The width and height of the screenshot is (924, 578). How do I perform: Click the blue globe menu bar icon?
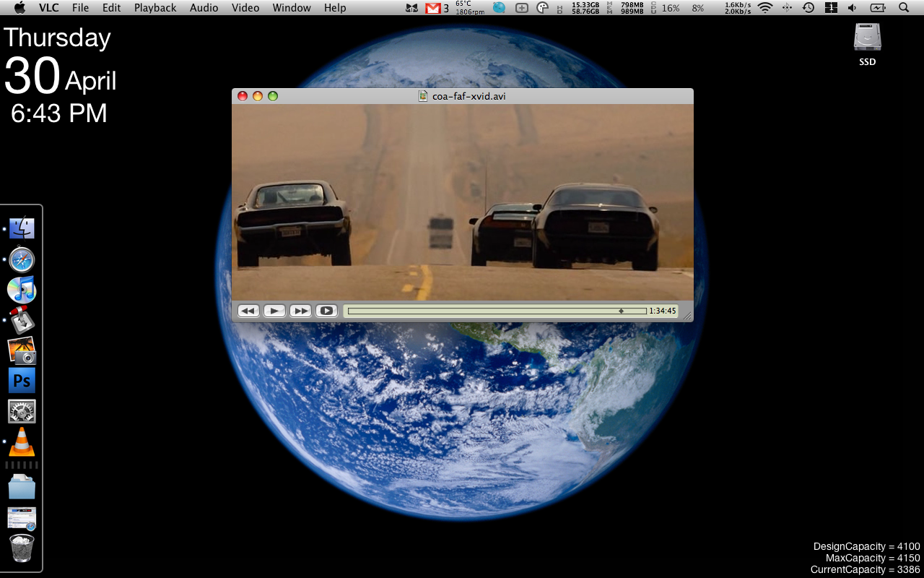(x=500, y=8)
